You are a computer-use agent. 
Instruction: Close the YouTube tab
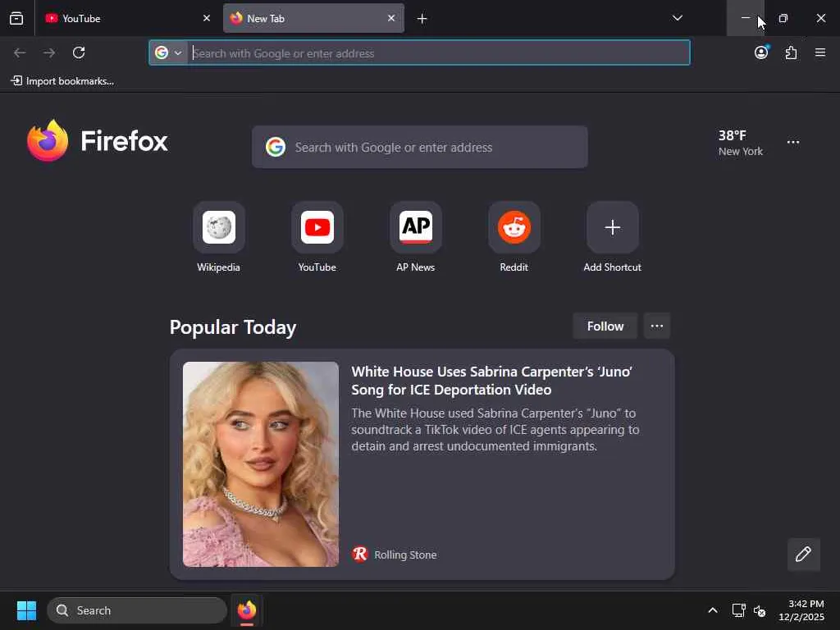pos(206,18)
